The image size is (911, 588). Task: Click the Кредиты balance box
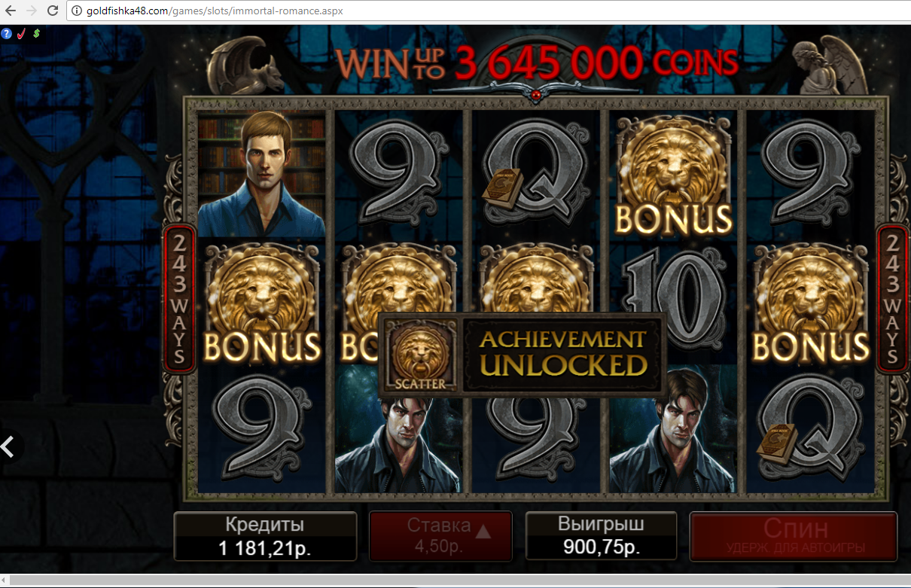click(265, 536)
